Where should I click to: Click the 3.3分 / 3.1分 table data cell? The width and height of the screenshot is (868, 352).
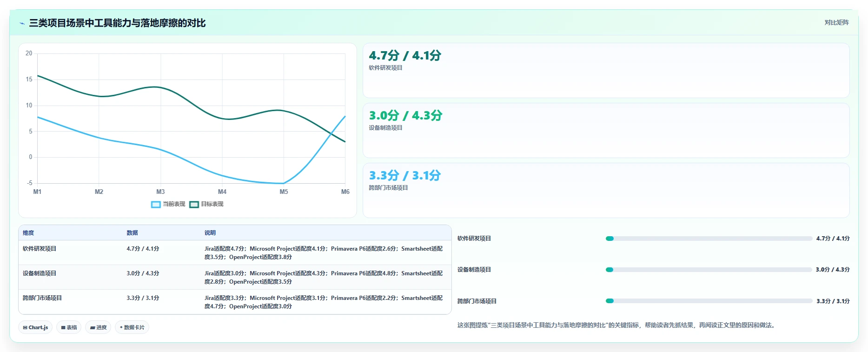tap(143, 298)
